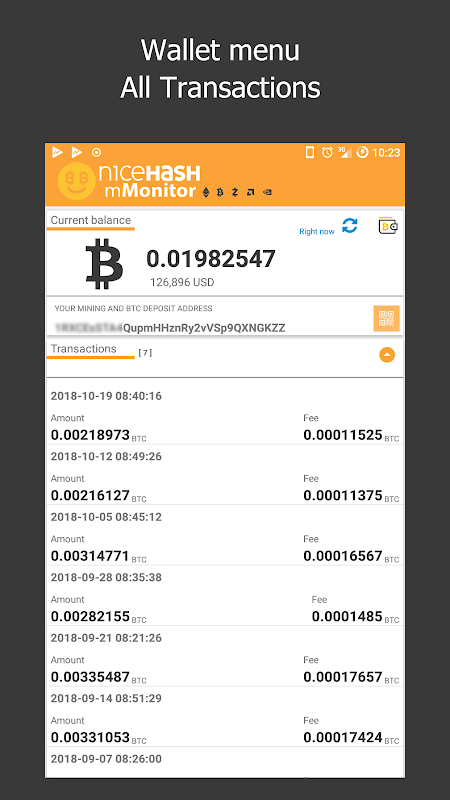The width and height of the screenshot is (450, 800).
Task: Show the deposit address QR code
Action: pyautogui.click(x=386, y=318)
